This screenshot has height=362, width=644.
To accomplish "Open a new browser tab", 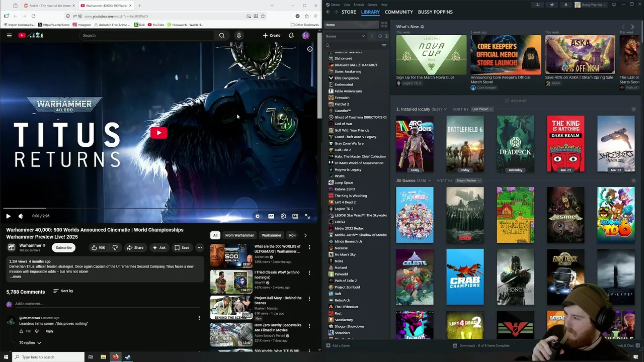I will [x=139, y=6].
